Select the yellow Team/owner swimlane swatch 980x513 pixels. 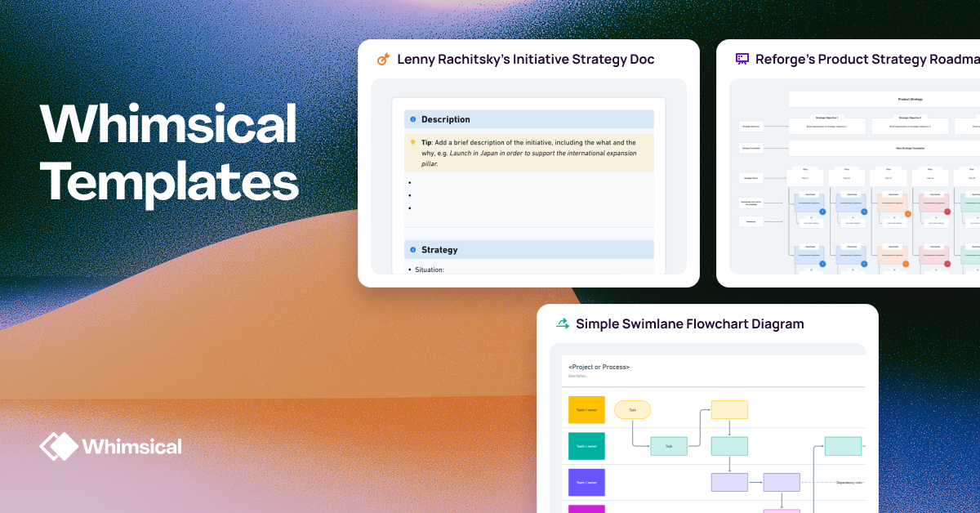(586, 409)
